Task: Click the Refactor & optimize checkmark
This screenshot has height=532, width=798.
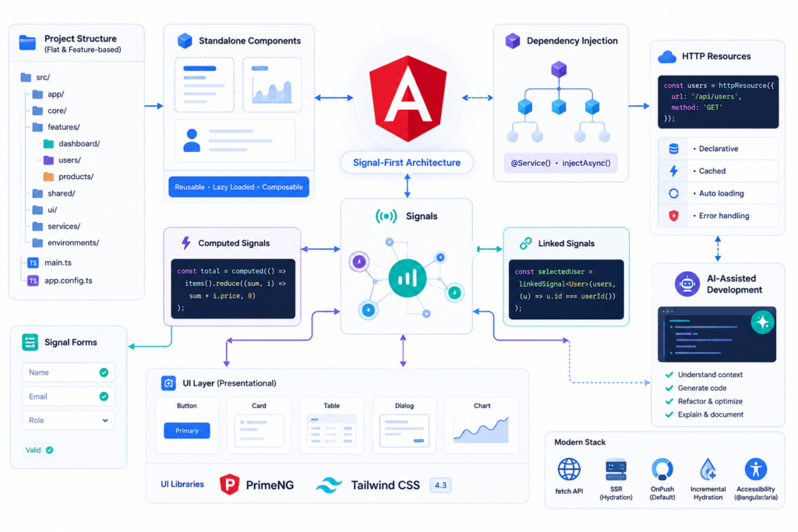Action: click(669, 401)
